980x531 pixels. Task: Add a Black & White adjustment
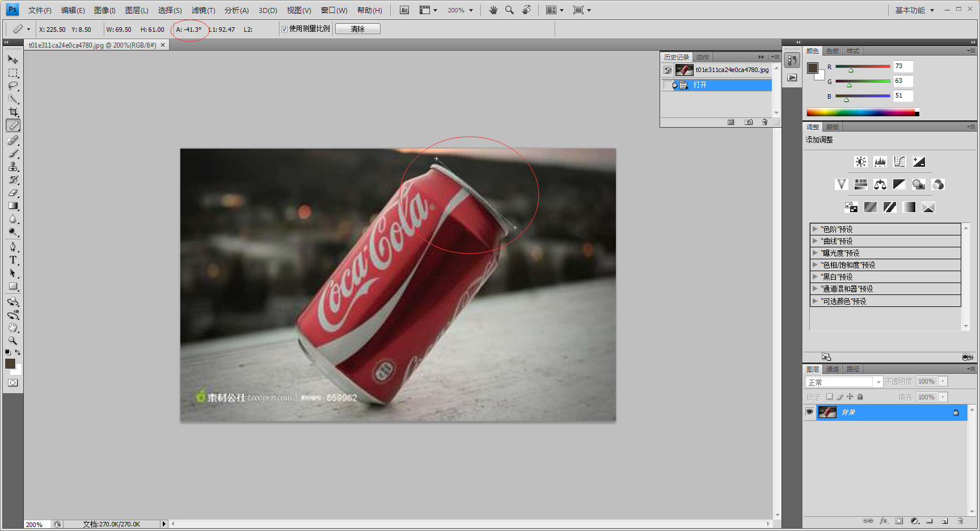pos(899,184)
